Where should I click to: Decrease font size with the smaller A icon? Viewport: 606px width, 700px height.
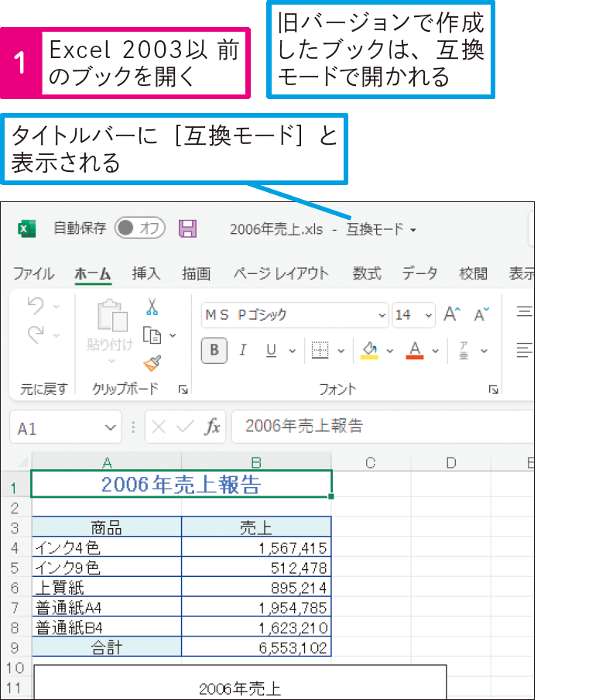[x=481, y=314]
